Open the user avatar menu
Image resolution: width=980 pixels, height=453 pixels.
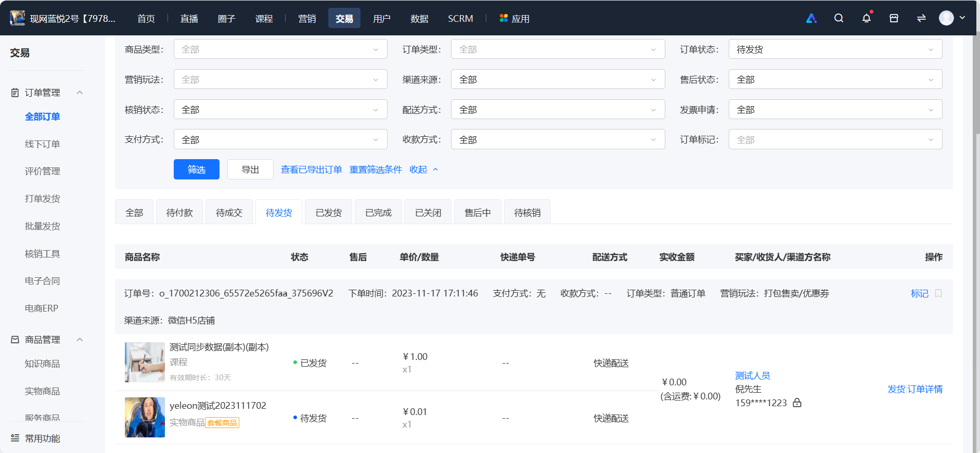tap(952, 18)
